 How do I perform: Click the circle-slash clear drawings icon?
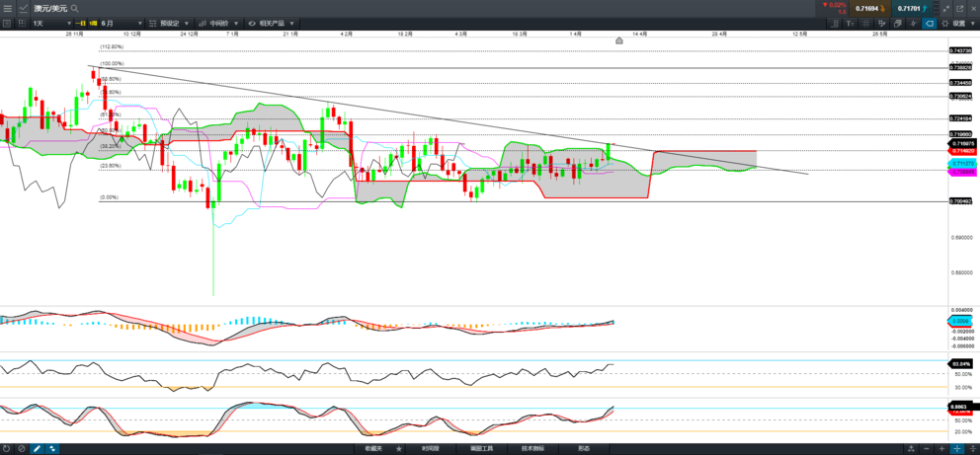pyautogui.click(x=22, y=448)
